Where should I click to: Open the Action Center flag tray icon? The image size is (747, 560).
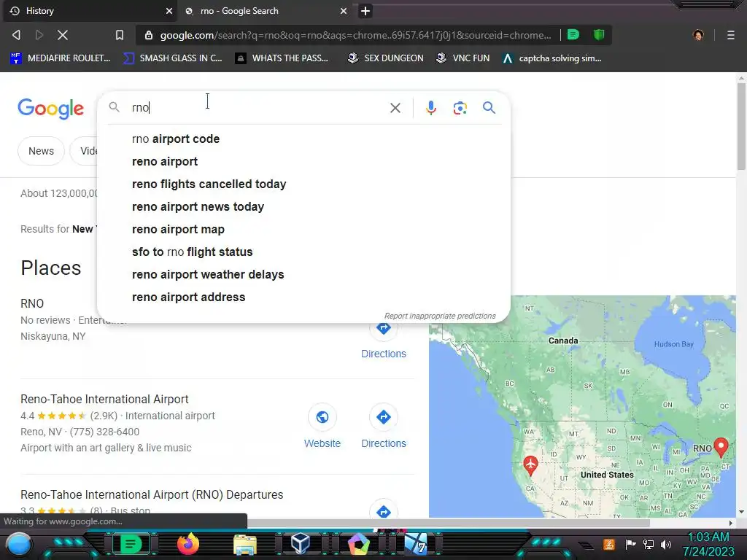(x=630, y=544)
